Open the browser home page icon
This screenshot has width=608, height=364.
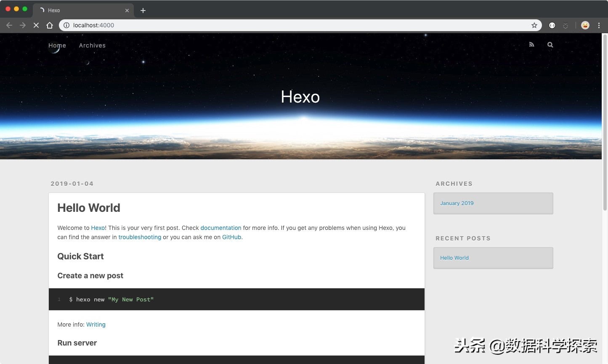pos(50,25)
